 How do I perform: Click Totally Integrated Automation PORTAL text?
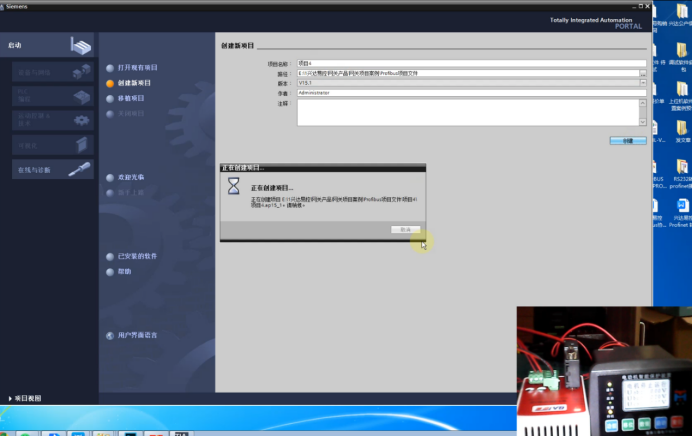tap(595, 23)
